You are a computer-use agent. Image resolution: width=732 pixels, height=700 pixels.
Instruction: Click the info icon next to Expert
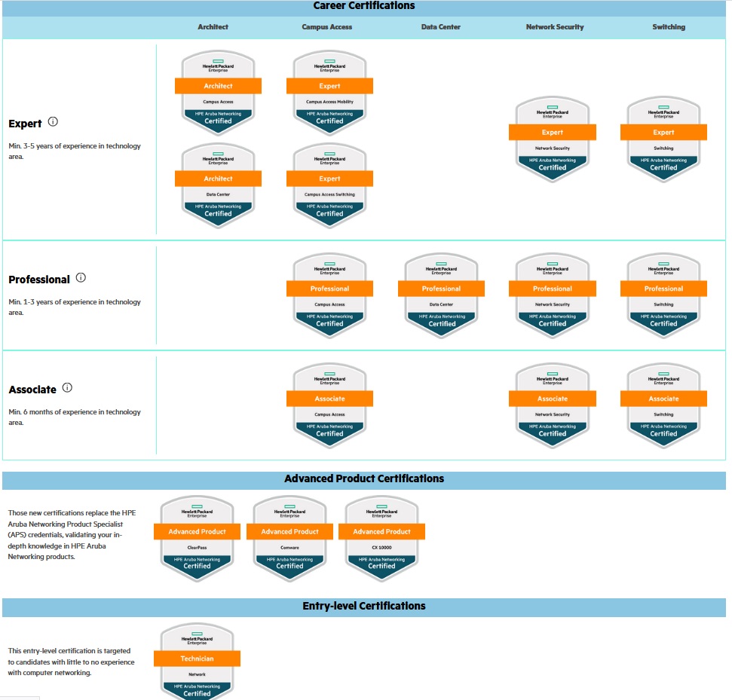54,122
